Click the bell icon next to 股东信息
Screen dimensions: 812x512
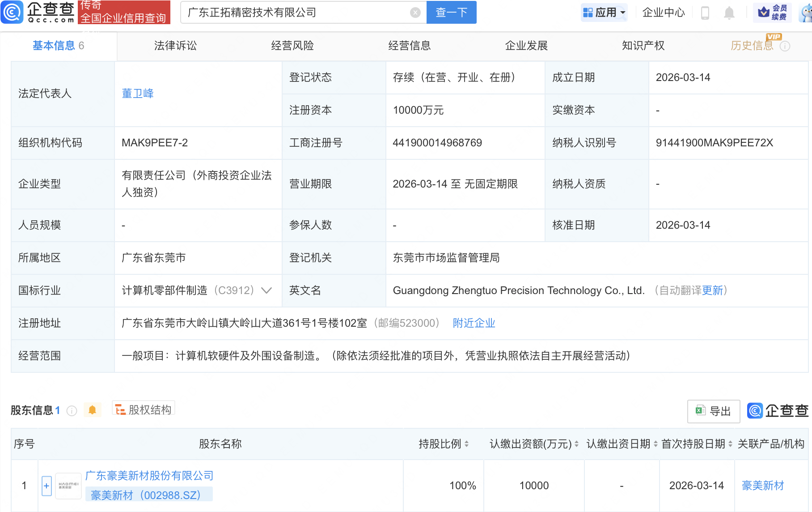(x=93, y=410)
